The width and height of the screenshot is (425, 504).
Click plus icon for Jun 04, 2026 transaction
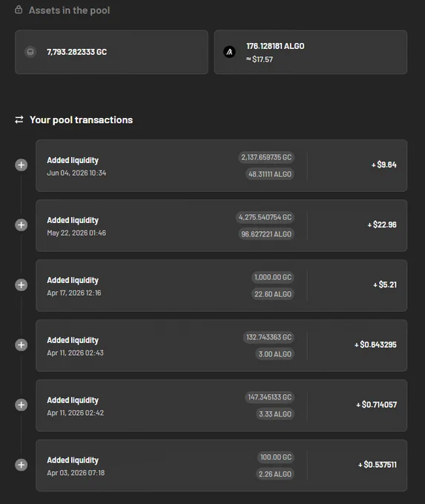[x=22, y=165]
